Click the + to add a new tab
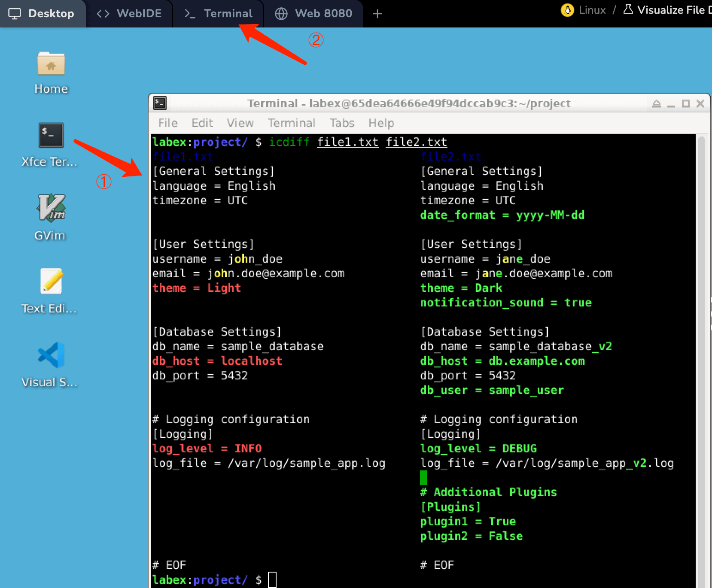The image size is (712, 588). pyautogui.click(x=377, y=14)
